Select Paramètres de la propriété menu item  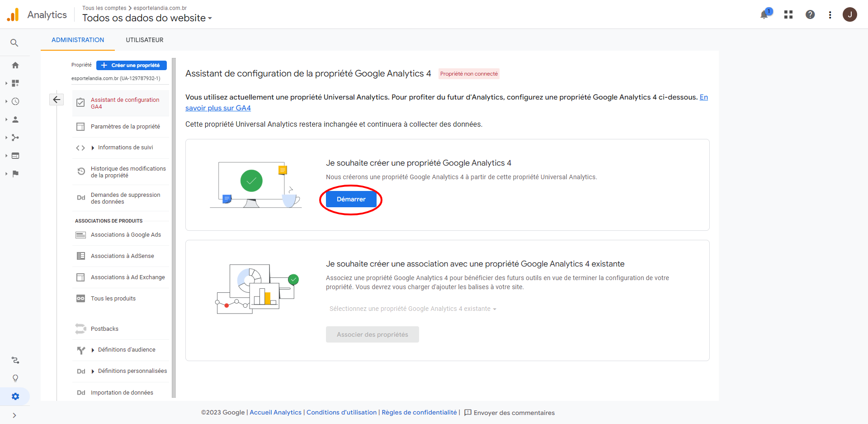click(125, 127)
